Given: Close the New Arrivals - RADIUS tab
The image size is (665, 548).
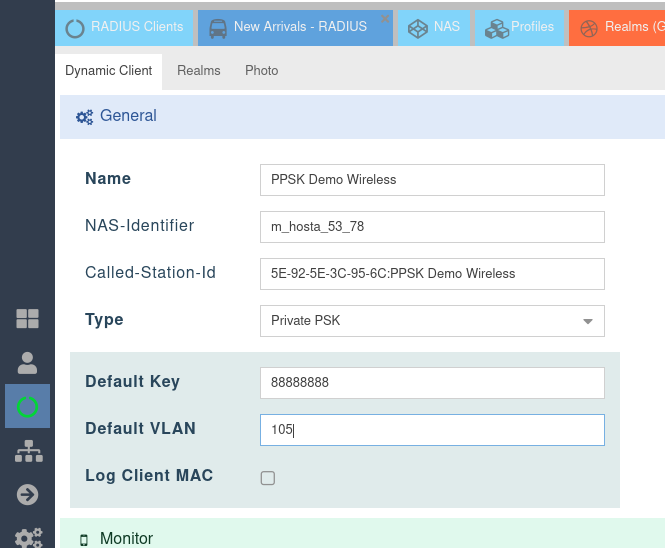Looking at the screenshot, I should pos(386,18).
